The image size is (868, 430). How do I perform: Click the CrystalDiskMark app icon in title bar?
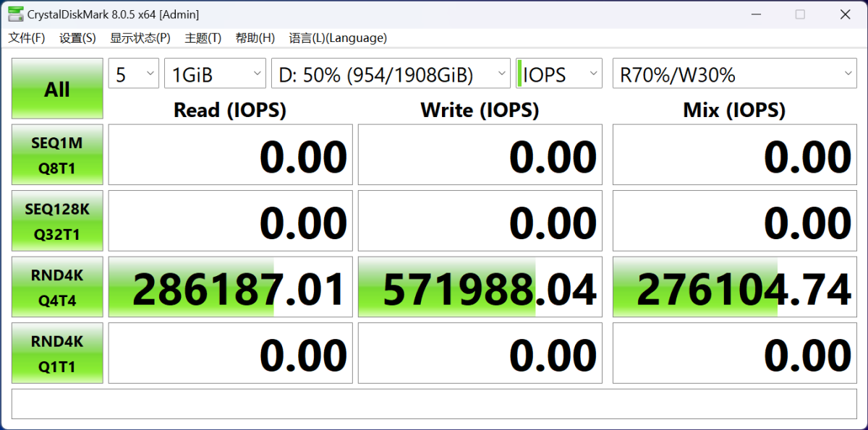click(15, 14)
